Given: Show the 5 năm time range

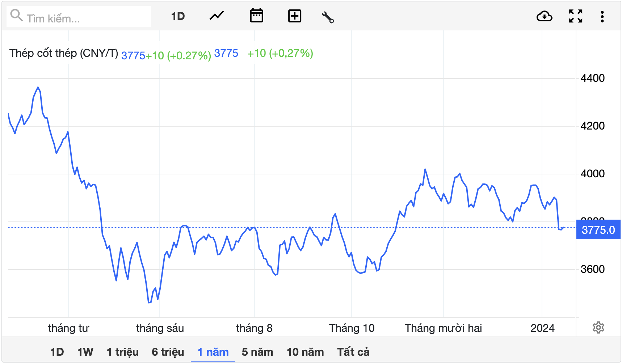Looking at the screenshot, I should [x=257, y=352].
